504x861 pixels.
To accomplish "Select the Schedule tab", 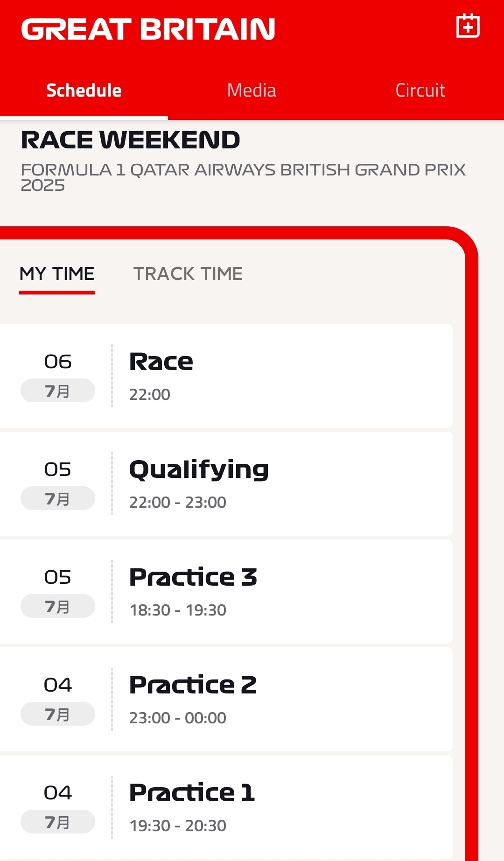I will coord(84,90).
